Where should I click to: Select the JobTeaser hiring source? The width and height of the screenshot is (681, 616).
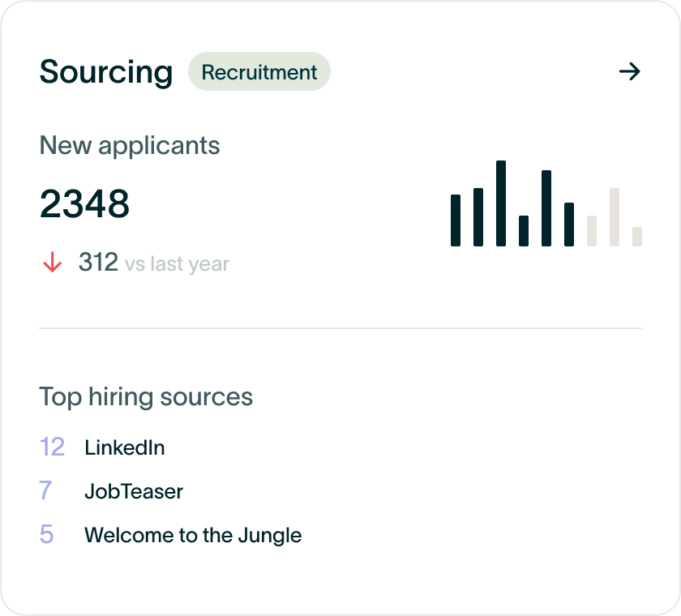(x=134, y=491)
